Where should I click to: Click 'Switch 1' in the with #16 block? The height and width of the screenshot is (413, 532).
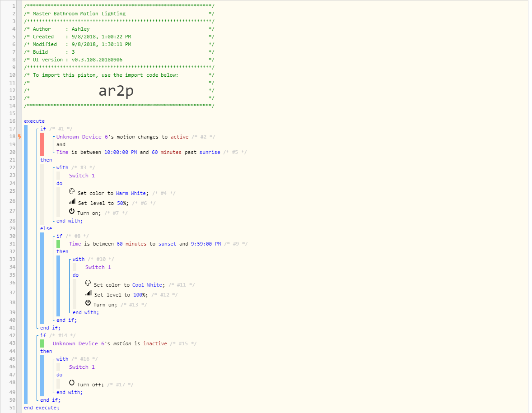click(x=82, y=367)
